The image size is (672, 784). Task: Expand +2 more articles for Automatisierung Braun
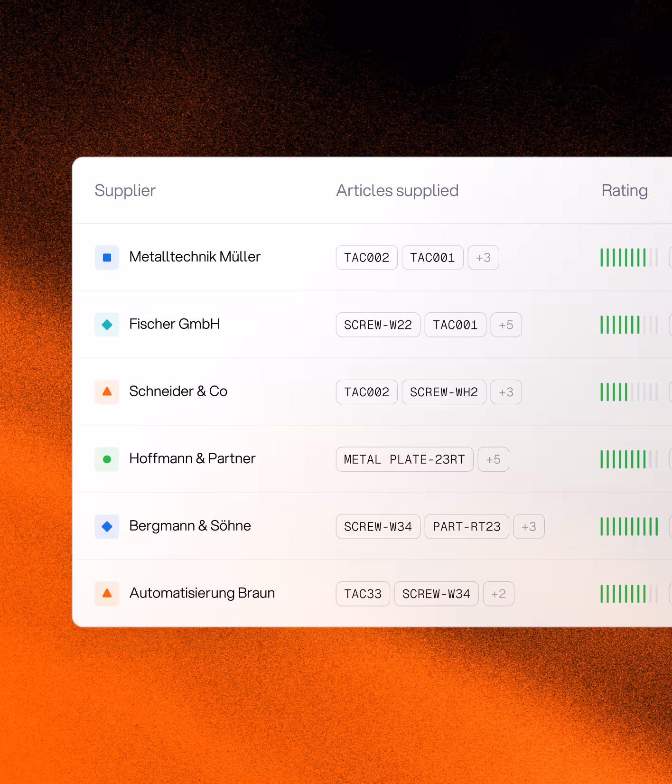tap(499, 594)
